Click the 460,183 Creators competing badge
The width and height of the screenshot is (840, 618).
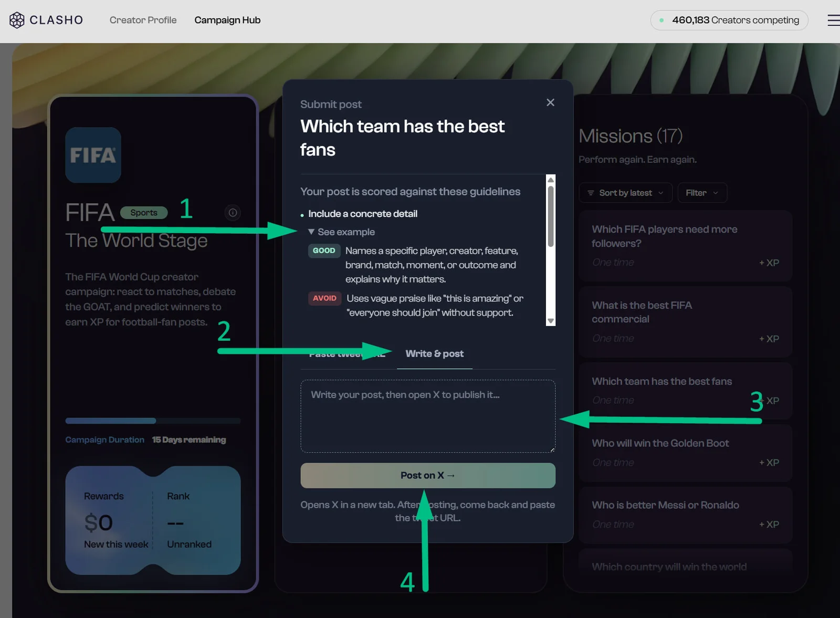[729, 20]
